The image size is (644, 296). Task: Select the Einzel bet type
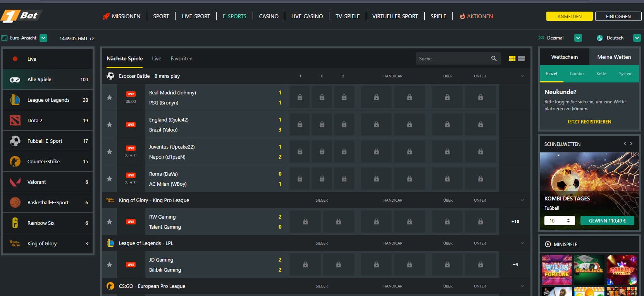click(551, 74)
